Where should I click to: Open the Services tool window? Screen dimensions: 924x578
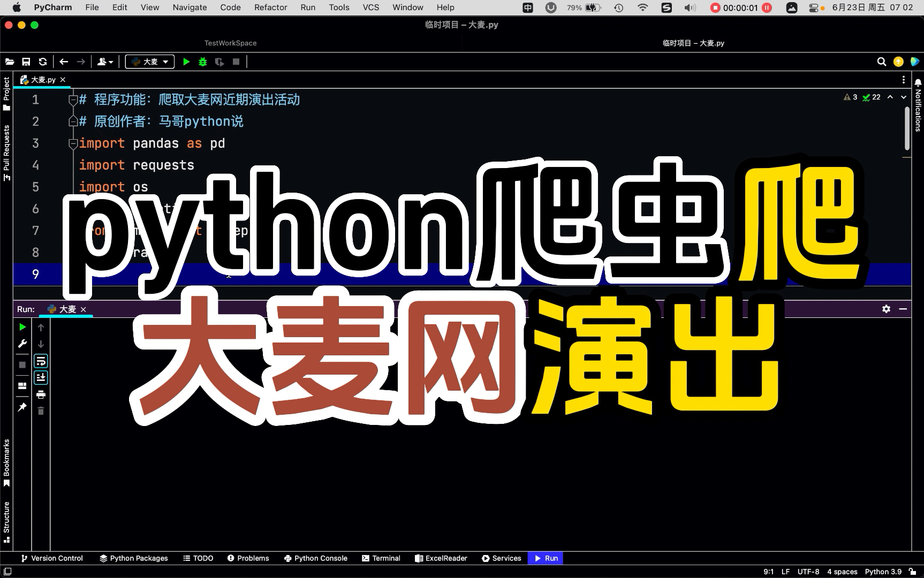pyautogui.click(x=502, y=558)
